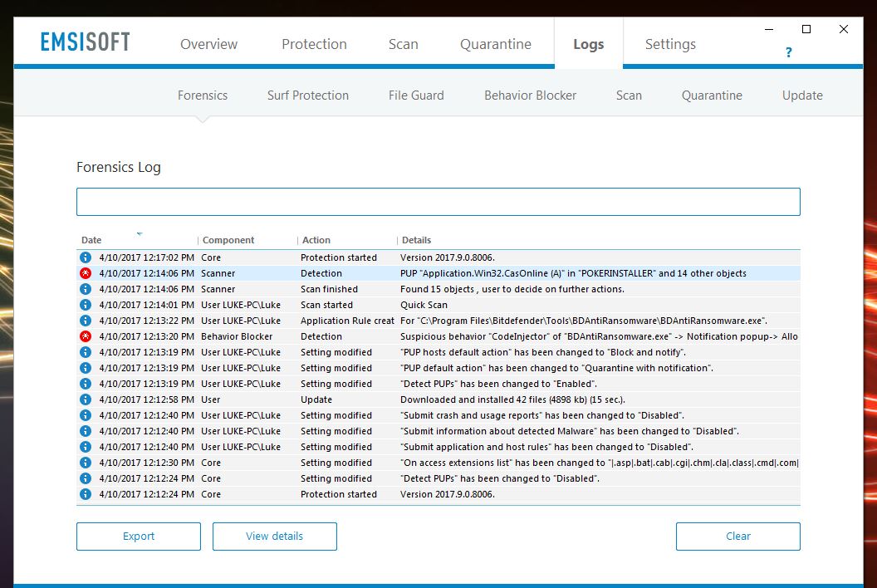Focus the Forensics Log search field
The image size is (877, 588).
click(x=438, y=202)
